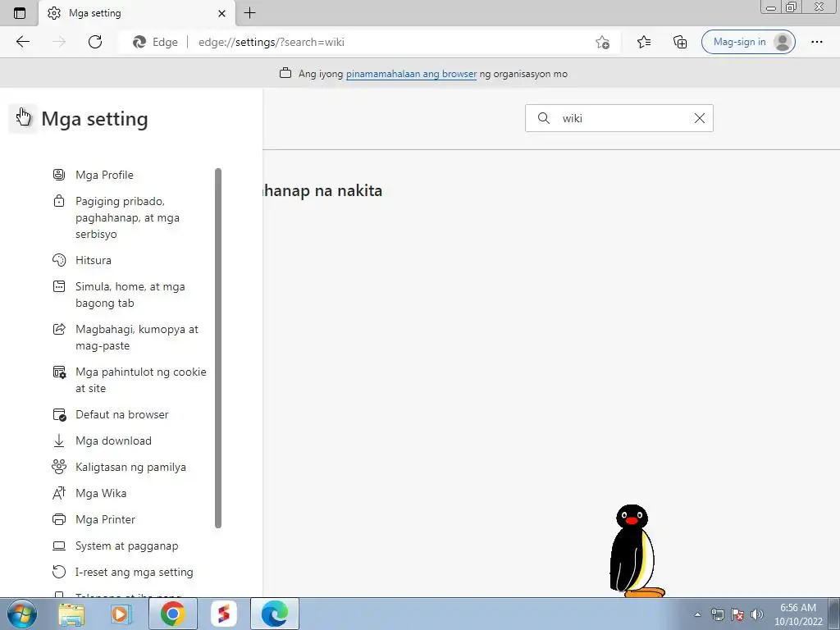Close the Mga setting tab

221,13
